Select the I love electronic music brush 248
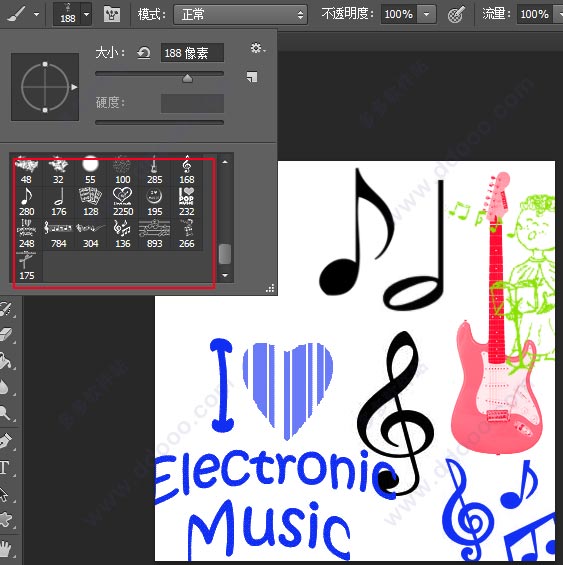The width and height of the screenshot is (563, 565). [x=26, y=234]
